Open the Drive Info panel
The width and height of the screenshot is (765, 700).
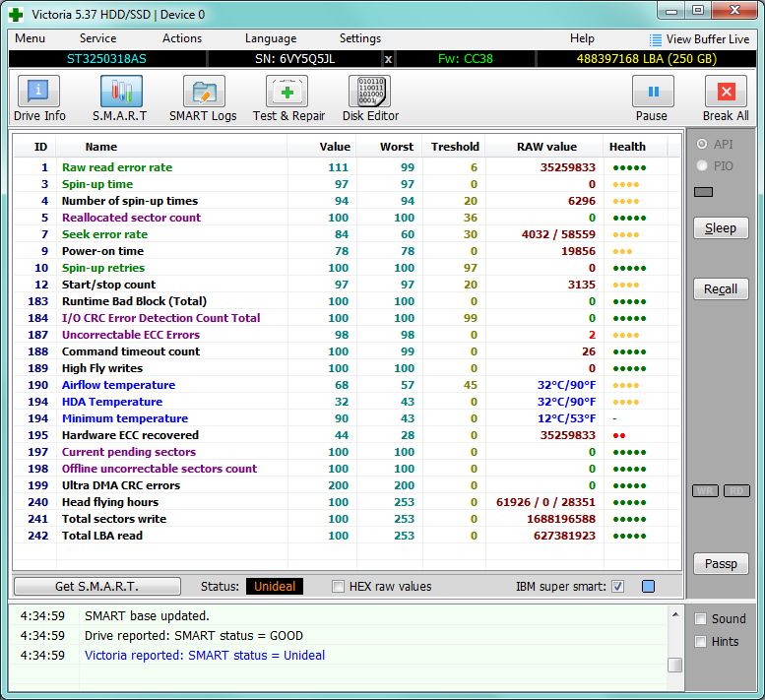click(x=39, y=92)
